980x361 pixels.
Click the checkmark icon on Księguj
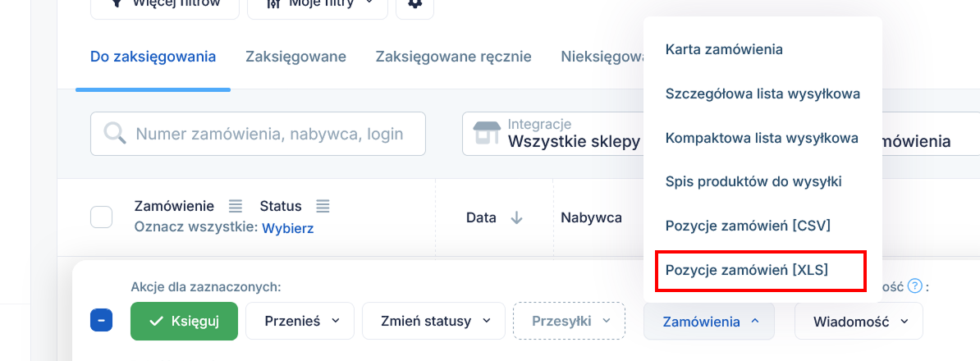[x=157, y=321]
